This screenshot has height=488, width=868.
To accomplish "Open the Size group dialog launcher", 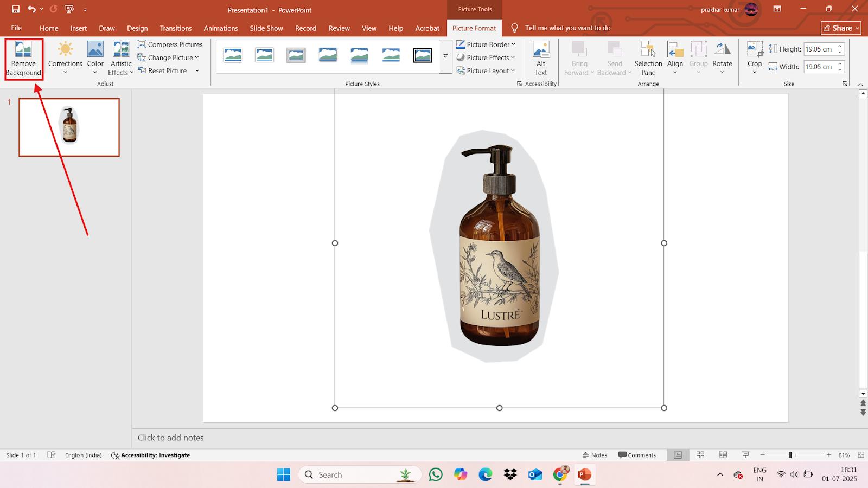I will pos(845,84).
